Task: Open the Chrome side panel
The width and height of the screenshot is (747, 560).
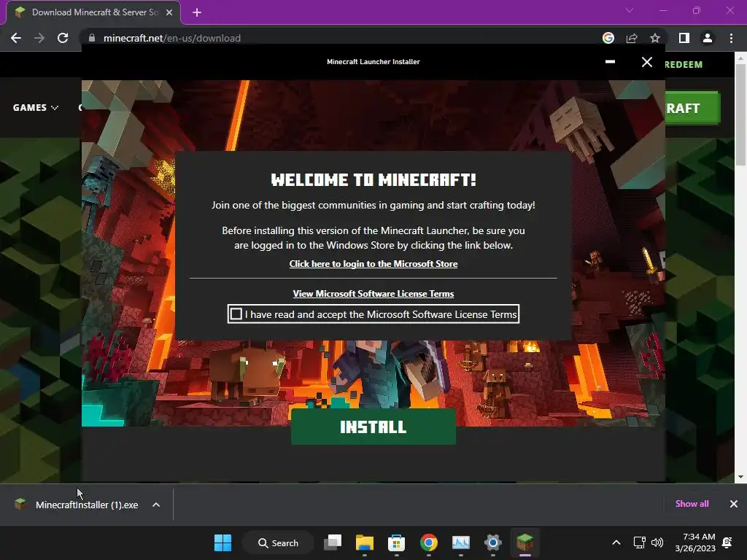Action: [684, 38]
